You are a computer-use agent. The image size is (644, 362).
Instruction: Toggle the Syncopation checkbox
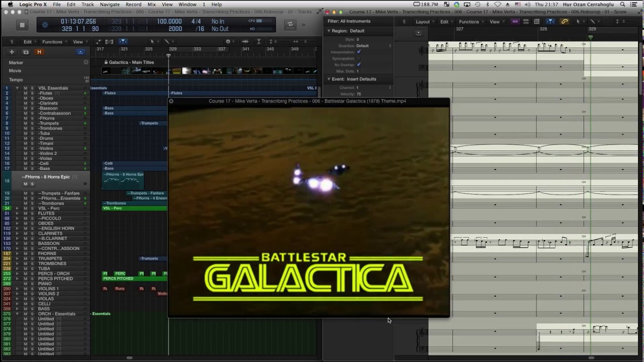[358, 58]
